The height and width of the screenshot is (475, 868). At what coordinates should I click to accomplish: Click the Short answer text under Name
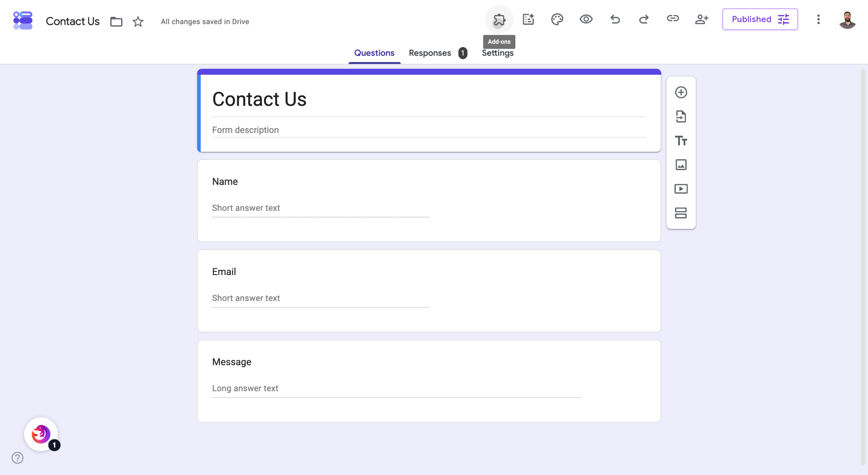246,208
